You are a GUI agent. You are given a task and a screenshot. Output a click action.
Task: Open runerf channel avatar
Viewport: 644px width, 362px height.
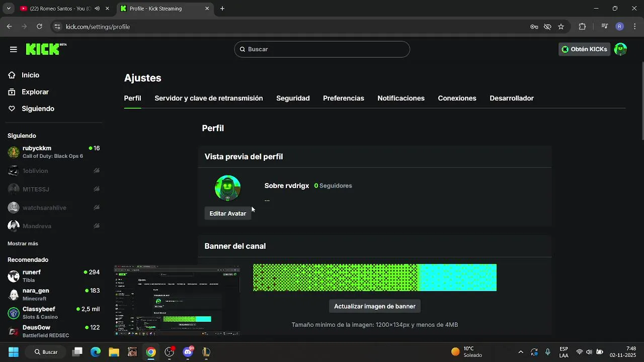14,276
